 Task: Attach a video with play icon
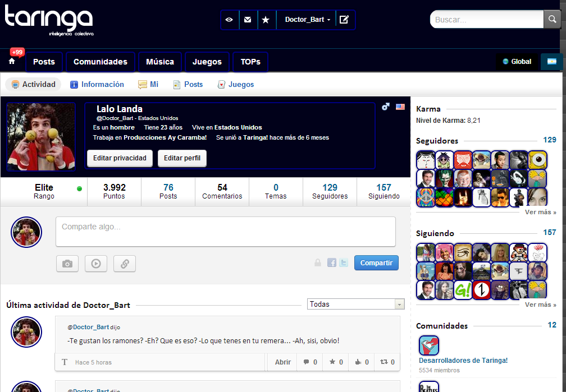96,264
